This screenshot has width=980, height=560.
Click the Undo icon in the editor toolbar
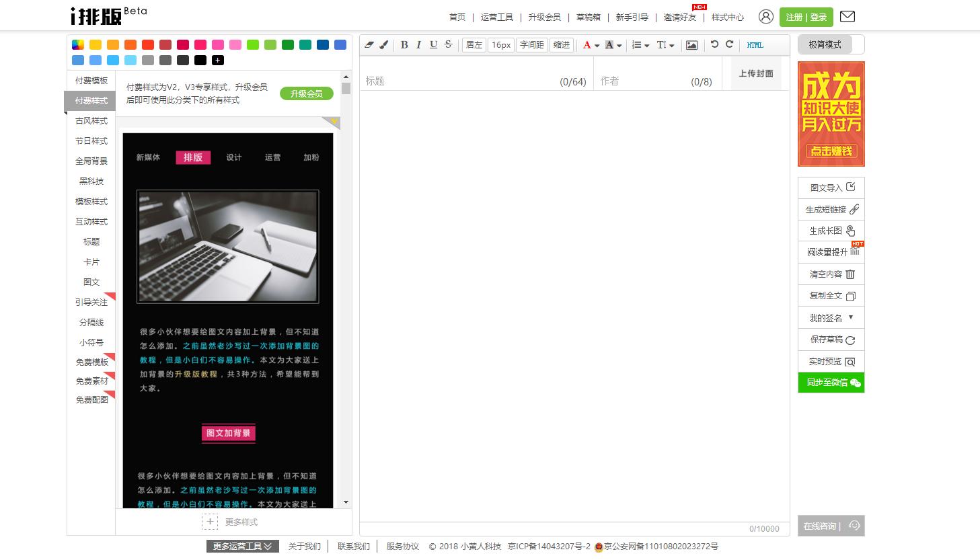click(714, 44)
